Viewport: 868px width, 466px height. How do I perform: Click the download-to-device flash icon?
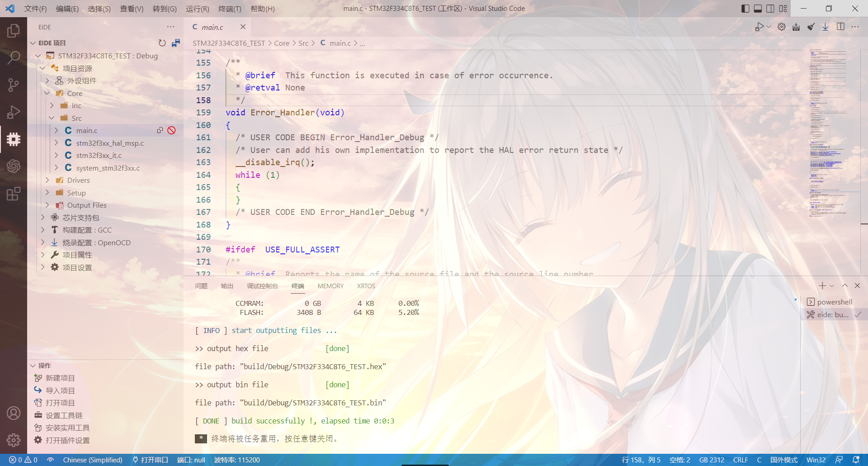coord(826,27)
